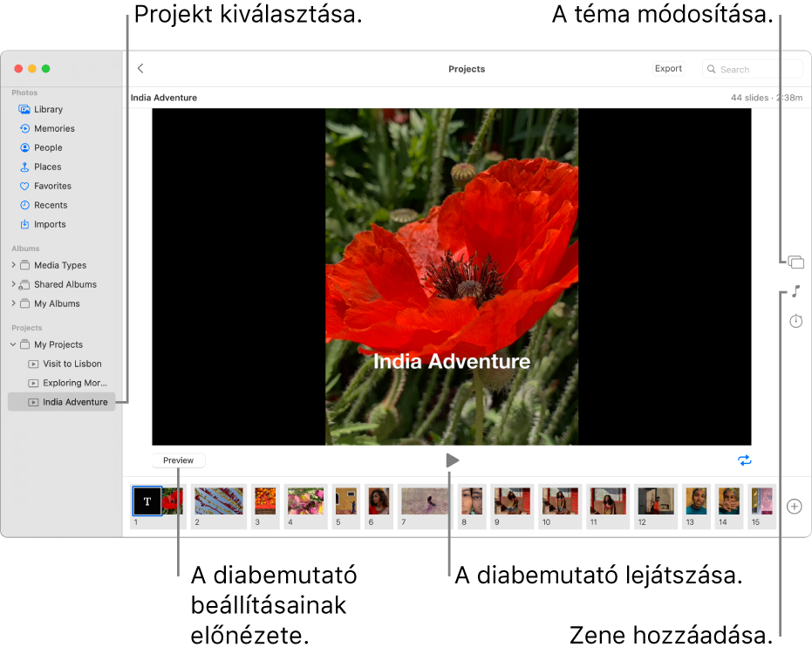Image resolution: width=812 pixels, height=654 pixels.
Task: Click the Favorites heart icon
Action: tap(24, 186)
